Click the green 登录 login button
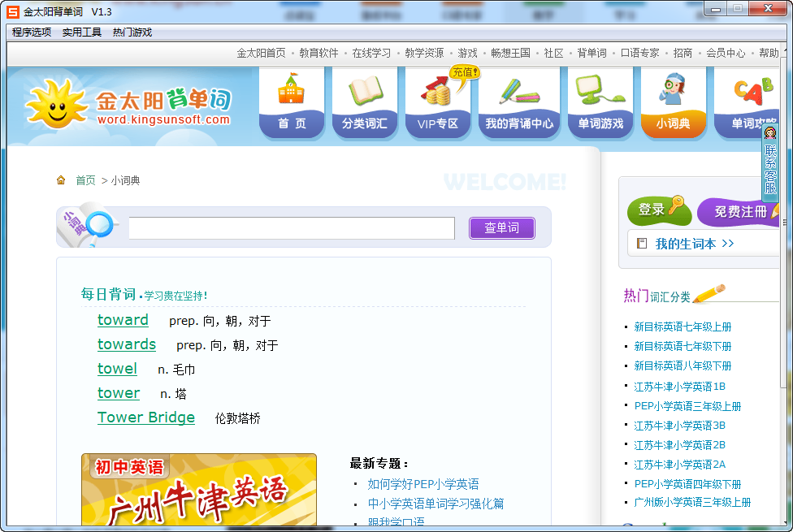The height and width of the screenshot is (532, 793). pyautogui.click(x=658, y=210)
